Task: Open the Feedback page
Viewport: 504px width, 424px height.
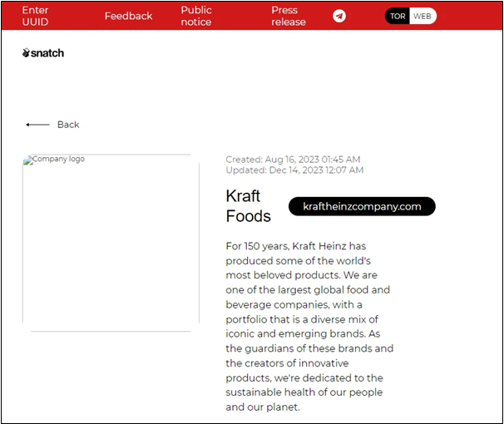Action: 128,16
